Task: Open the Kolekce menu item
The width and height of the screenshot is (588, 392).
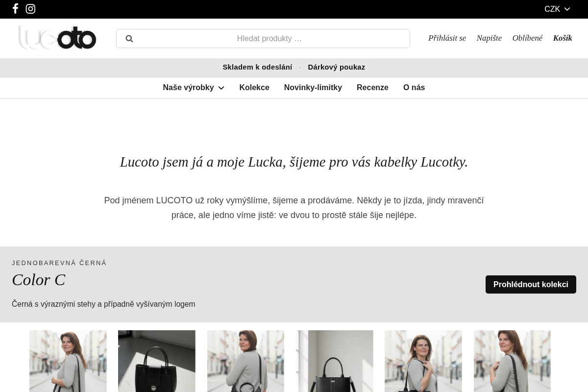Action: (x=254, y=88)
